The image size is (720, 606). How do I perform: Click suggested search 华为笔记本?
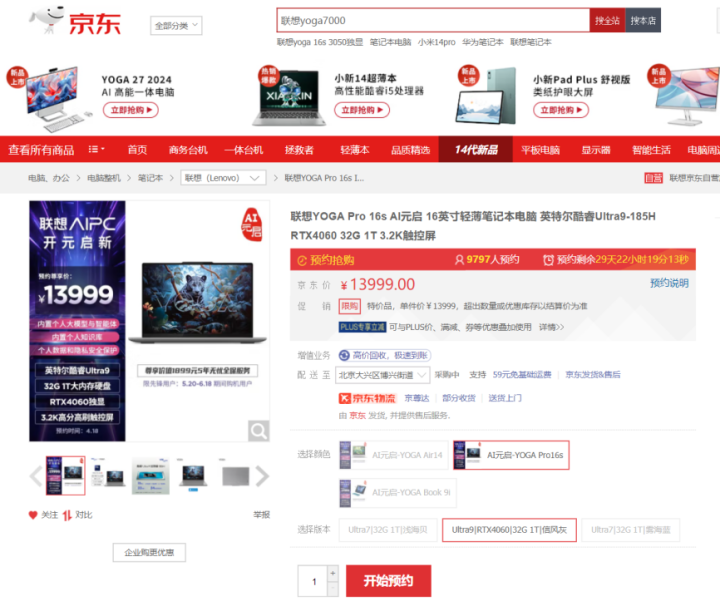pyautogui.click(x=483, y=42)
